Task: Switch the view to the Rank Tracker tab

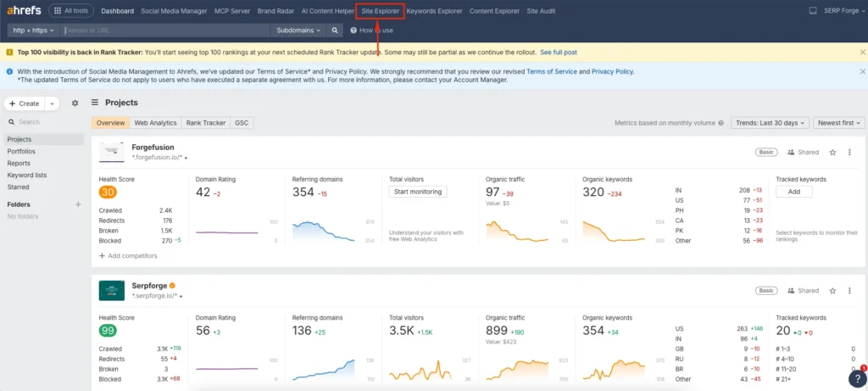Action: tap(206, 123)
